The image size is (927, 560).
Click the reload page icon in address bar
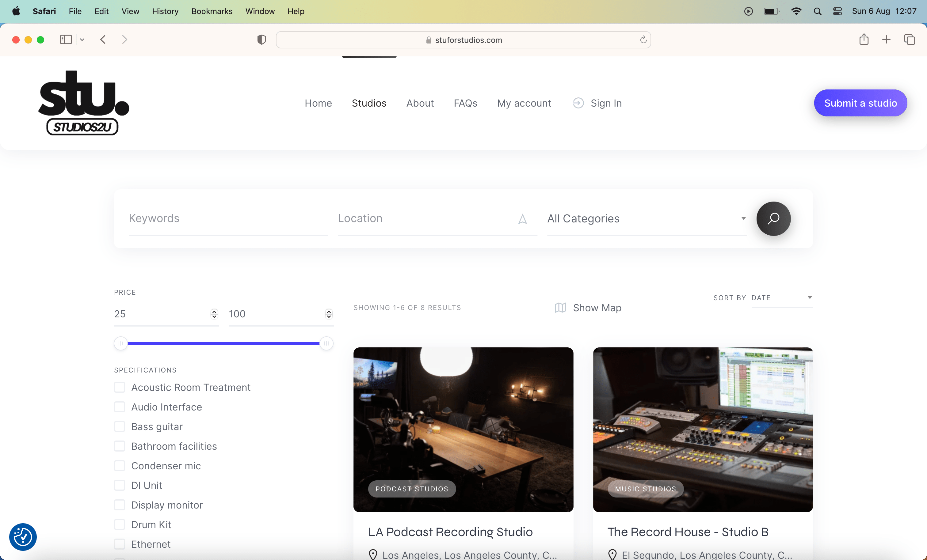coord(643,40)
